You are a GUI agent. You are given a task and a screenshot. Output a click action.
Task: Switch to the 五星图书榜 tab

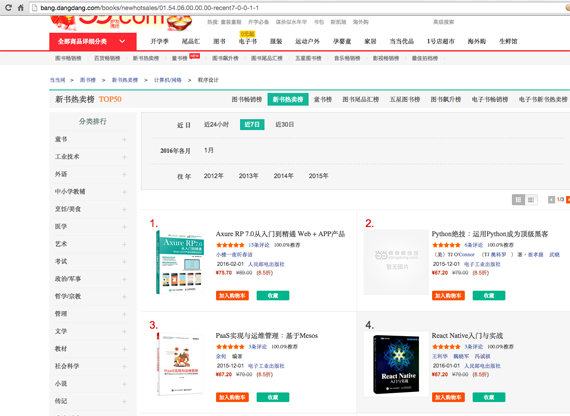(x=405, y=99)
